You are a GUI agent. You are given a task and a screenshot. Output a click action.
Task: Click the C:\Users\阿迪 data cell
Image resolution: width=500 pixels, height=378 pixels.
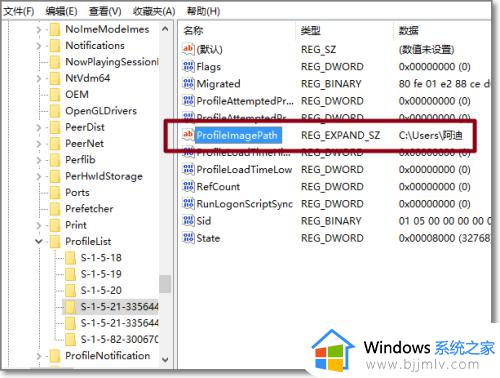click(x=431, y=135)
